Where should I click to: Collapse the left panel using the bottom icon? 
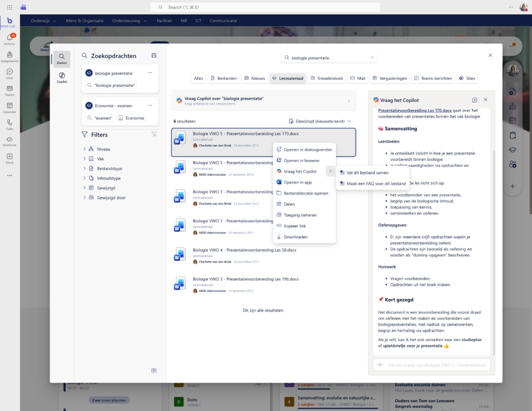[154, 370]
